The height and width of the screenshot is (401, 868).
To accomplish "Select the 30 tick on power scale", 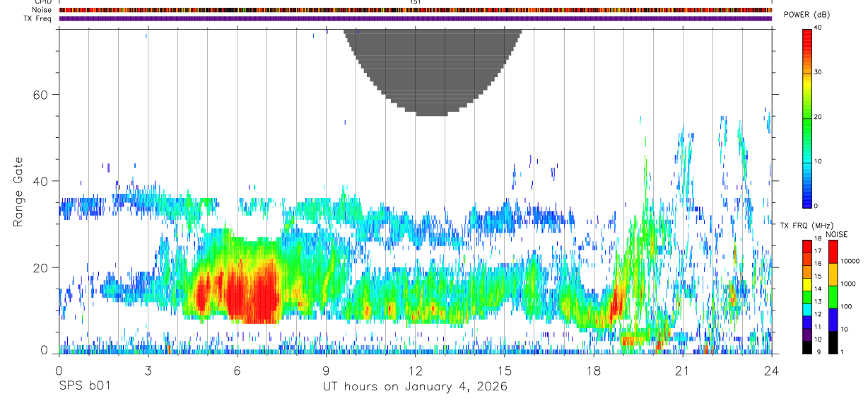I will tap(818, 73).
